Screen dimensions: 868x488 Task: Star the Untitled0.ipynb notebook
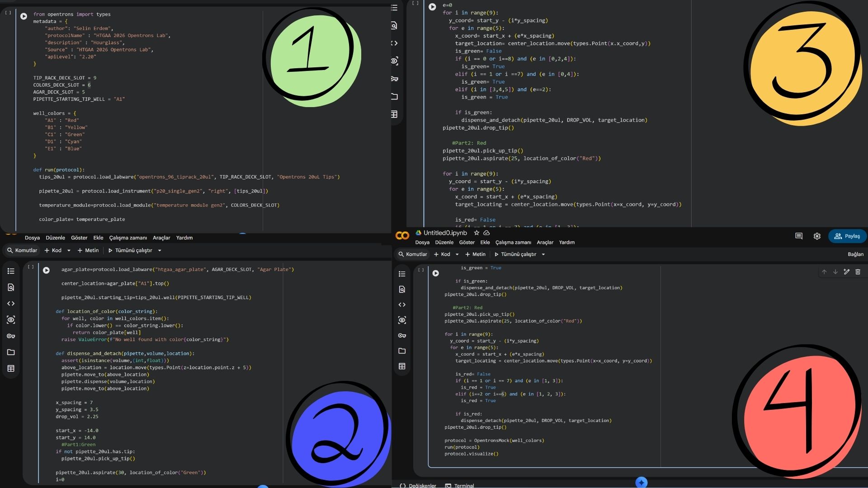[x=476, y=233]
